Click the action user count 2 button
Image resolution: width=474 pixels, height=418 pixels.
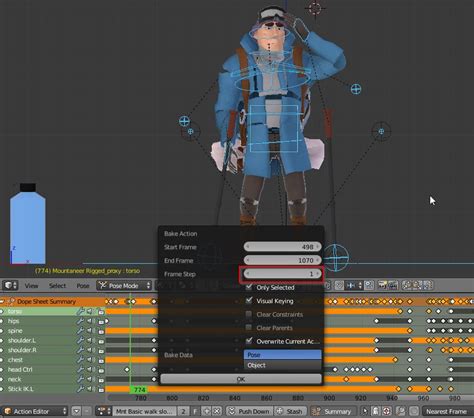(183, 411)
